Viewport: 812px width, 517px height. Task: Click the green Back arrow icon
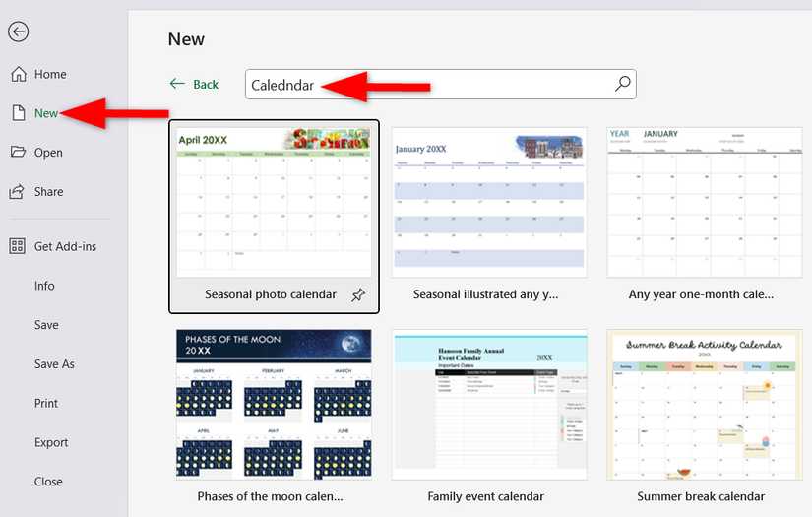pos(177,84)
